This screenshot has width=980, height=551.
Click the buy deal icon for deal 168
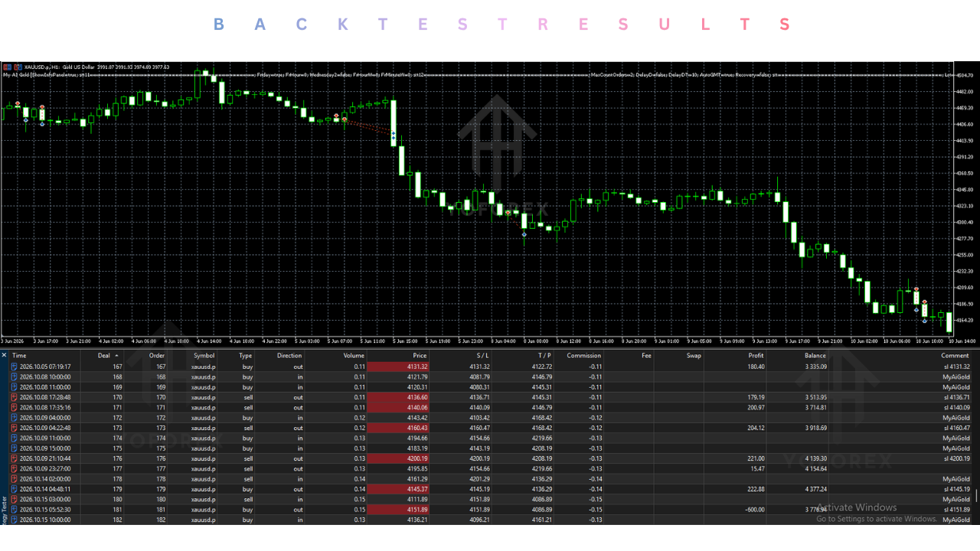pos(14,377)
